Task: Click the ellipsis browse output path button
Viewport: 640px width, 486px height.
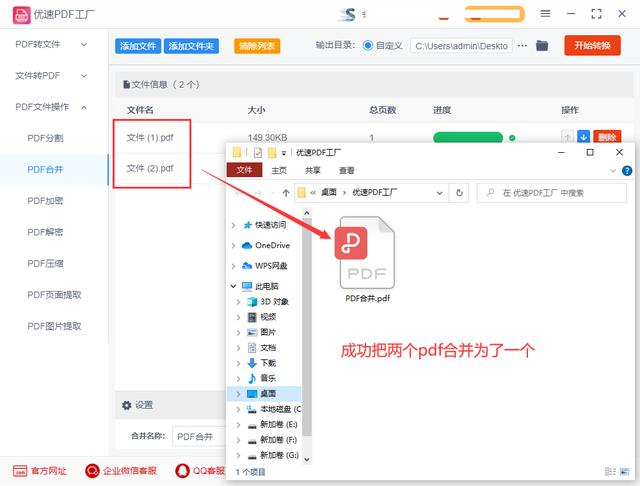Action: click(522, 46)
